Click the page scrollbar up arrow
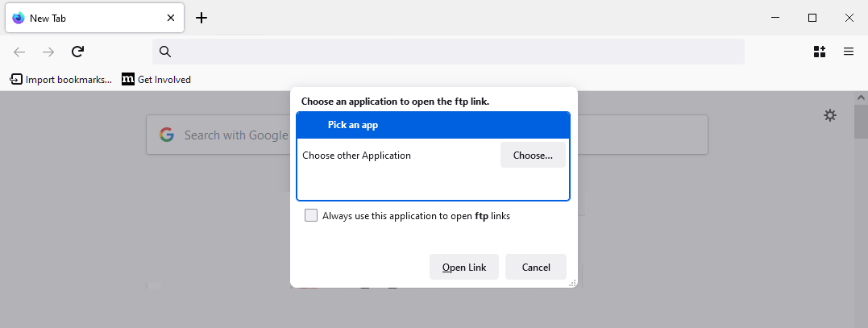The image size is (868, 328). (x=861, y=98)
